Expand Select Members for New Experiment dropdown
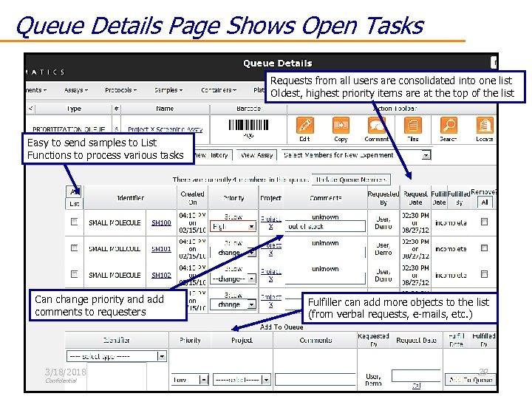Screen dimensions: 532x399 coord(356,155)
